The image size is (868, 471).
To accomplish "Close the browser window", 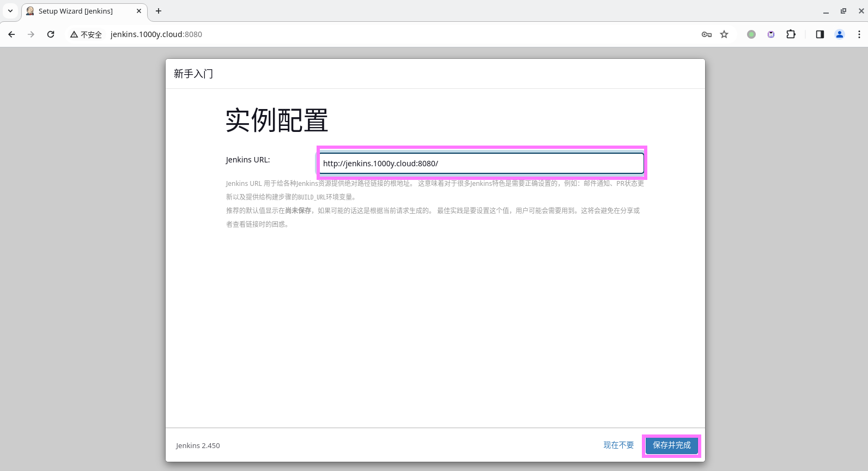I will 861,11.
